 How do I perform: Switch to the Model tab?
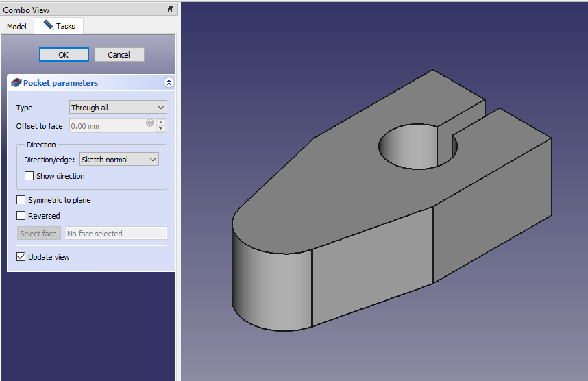pyautogui.click(x=16, y=27)
